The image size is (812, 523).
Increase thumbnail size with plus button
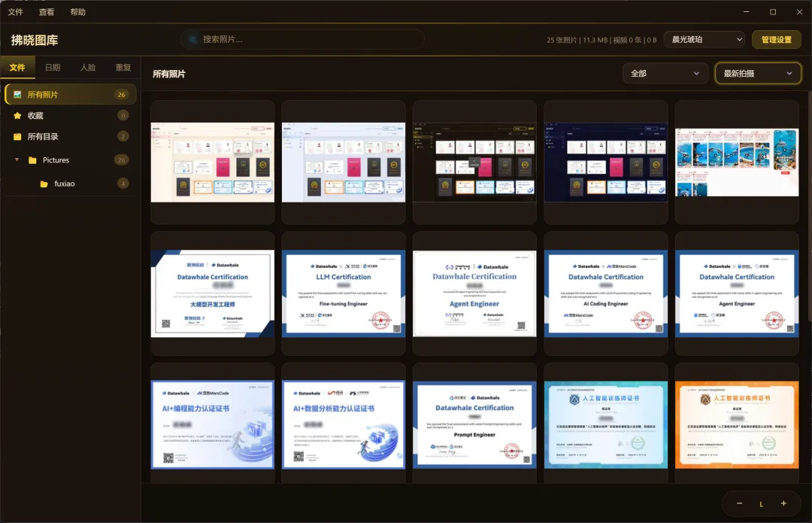coord(783,503)
